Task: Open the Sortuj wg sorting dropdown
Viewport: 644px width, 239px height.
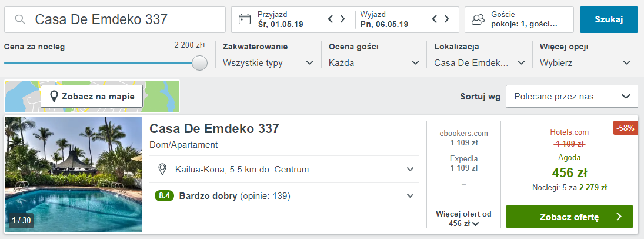Action: pos(571,97)
